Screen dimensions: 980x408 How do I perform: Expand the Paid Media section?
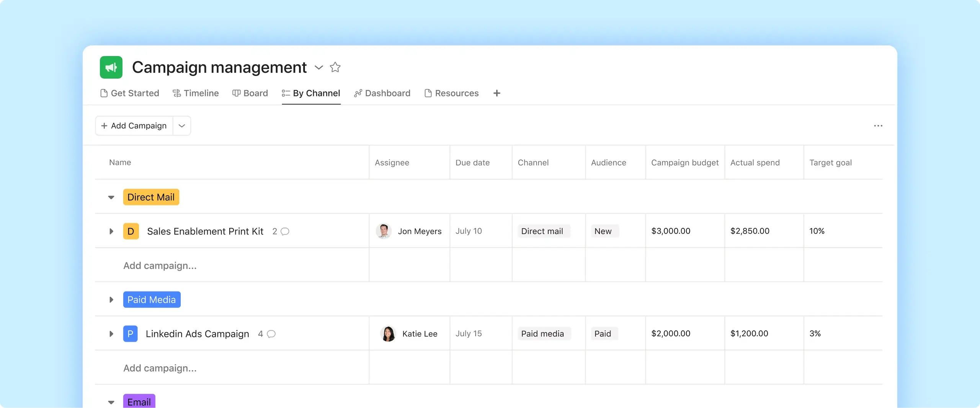point(111,300)
